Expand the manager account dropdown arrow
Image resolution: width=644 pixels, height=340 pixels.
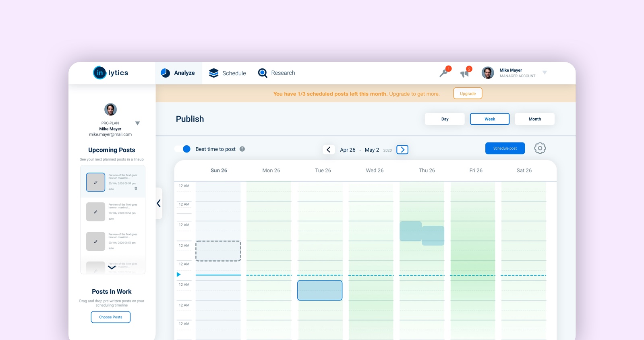pos(545,73)
